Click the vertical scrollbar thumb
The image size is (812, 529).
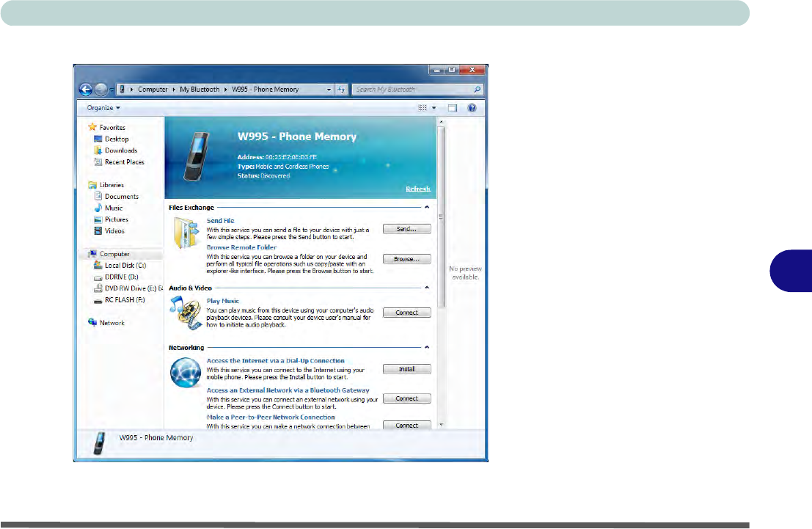pyautogui.click(x=442, y=217)
